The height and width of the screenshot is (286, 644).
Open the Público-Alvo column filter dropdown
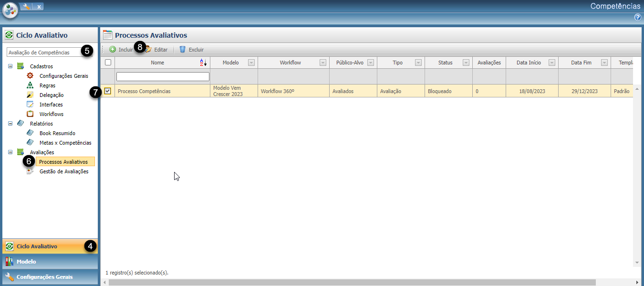[x=371, y=63]
